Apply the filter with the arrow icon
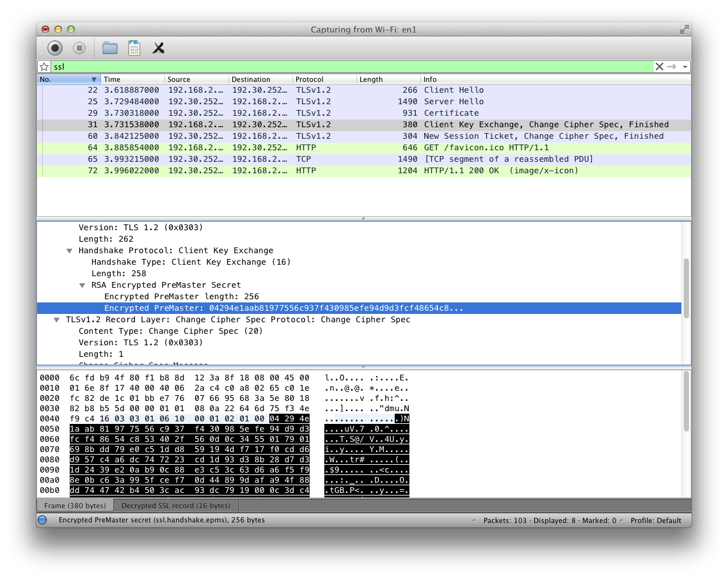 (672, 66)
